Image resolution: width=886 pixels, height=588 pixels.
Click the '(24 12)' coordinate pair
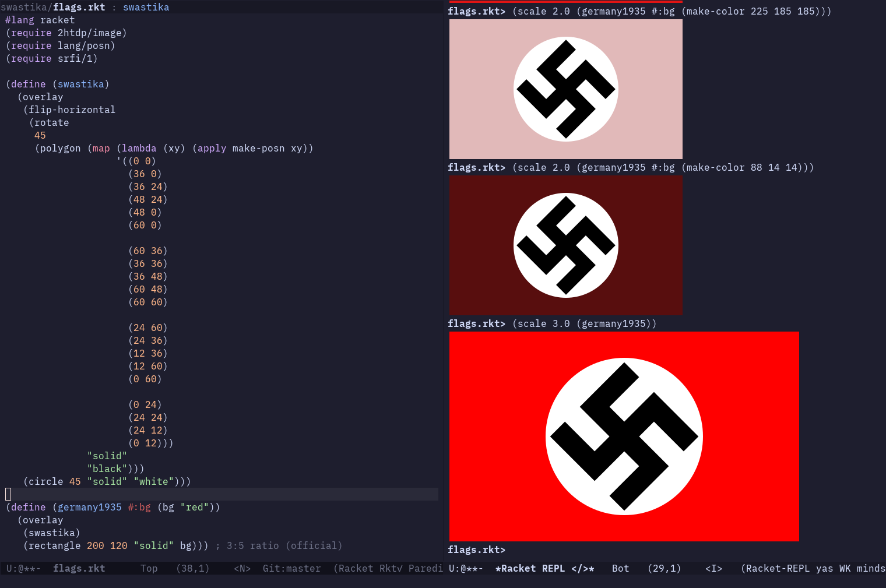pyautogui.click(x=148, y=430)
